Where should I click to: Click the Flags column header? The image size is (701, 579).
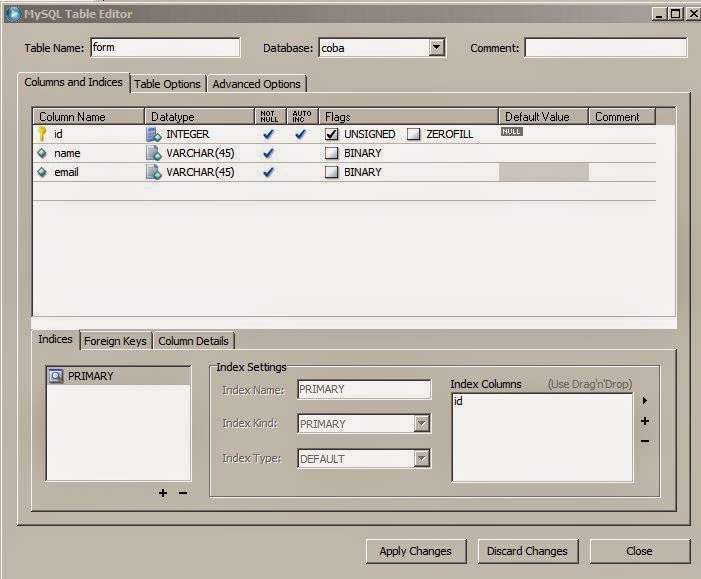pyautogui.click(x=408, y=117)
